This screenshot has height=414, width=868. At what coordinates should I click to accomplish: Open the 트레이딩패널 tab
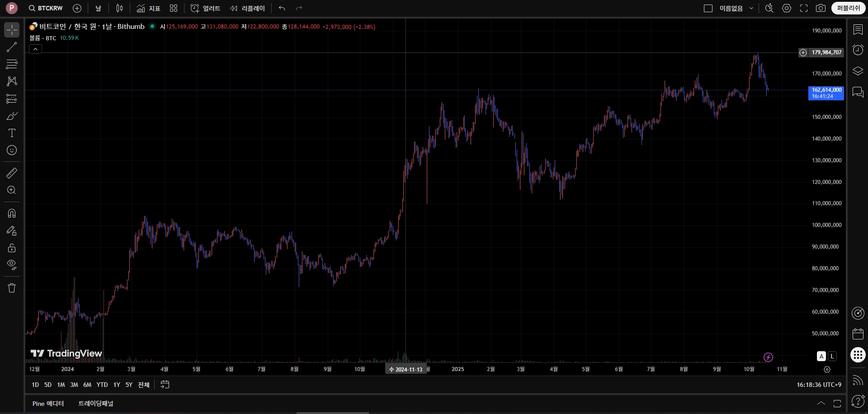coord(96,403)
